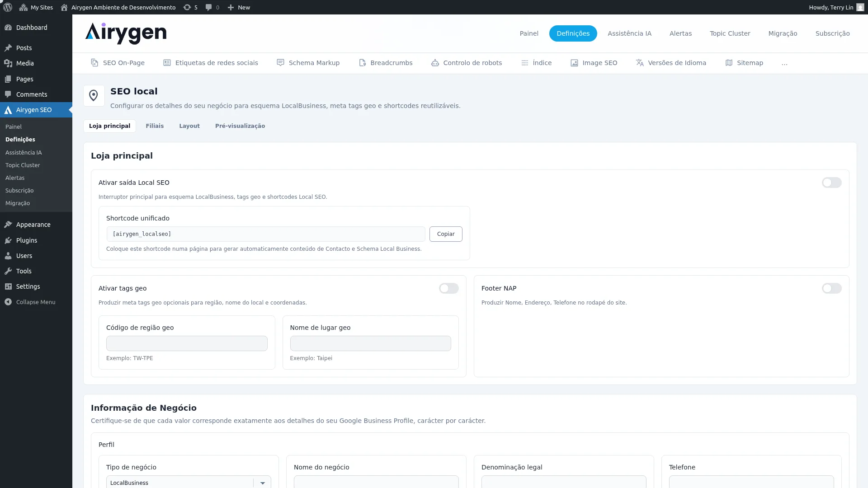
Task: Click the Airygen logo in the header
Action: tap(126, 33)
